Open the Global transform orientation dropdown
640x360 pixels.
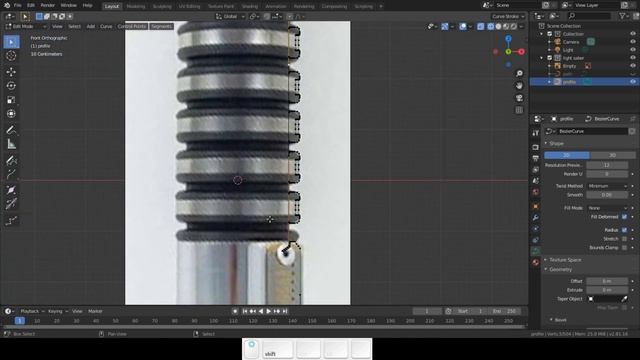(x=230, y=16)
